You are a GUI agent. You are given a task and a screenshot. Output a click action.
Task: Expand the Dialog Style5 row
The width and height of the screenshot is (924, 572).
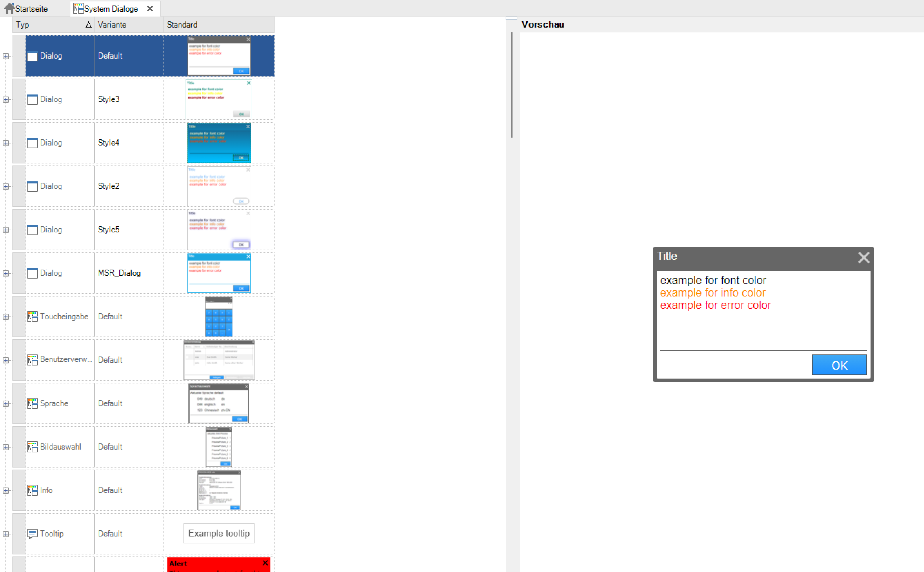[6, 230]
